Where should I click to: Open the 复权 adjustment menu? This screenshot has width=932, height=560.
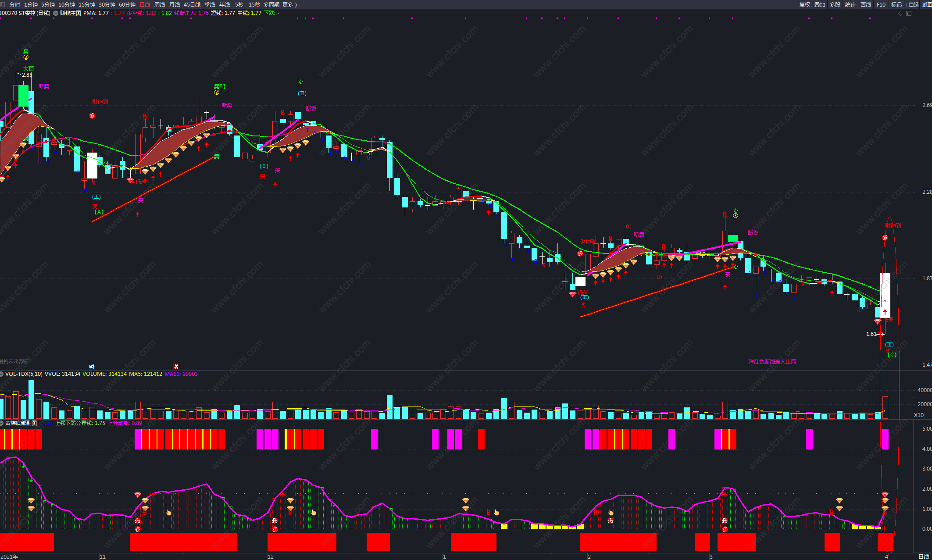804,4
